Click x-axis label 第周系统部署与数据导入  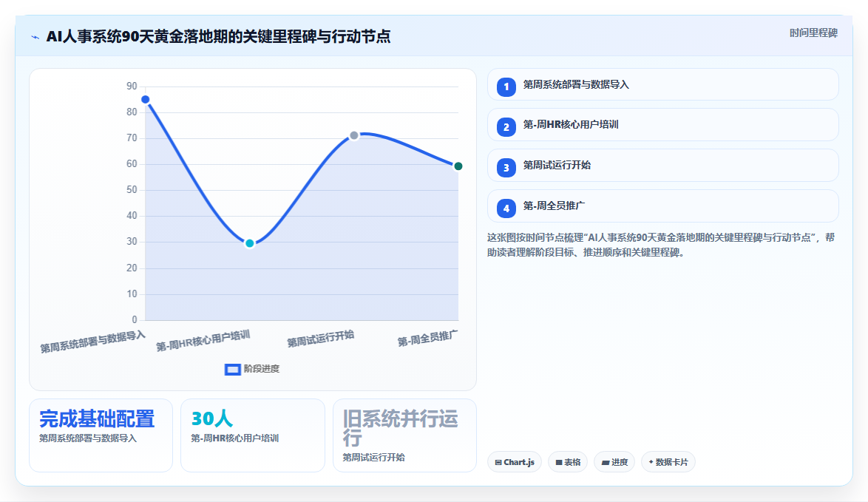[x=92, y=342]
